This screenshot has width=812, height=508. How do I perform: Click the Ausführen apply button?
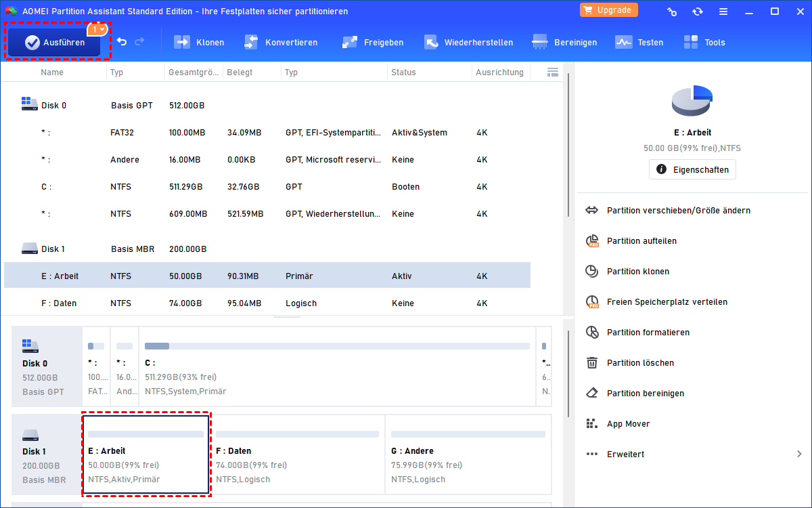pyautogui.click(x=54, y=43)
